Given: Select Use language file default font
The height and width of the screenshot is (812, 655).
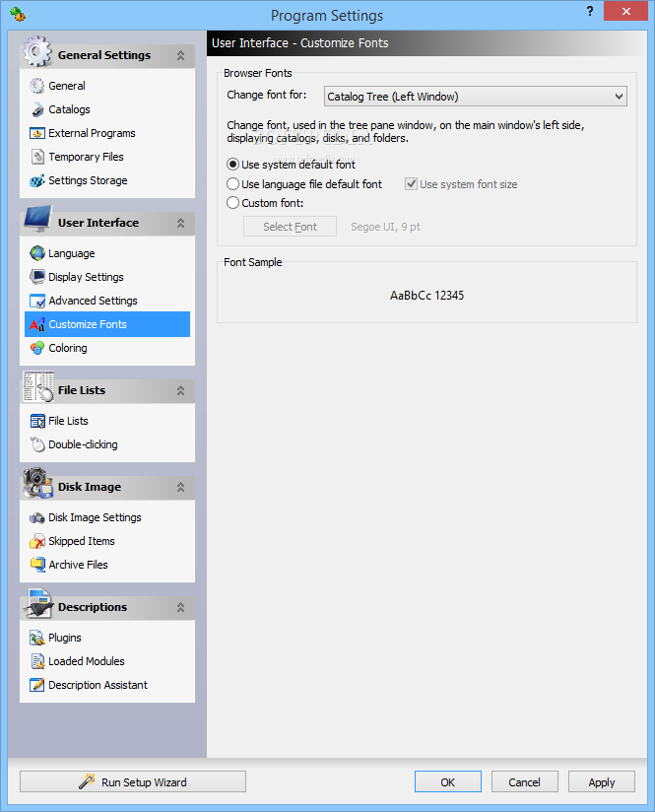Looking at the screenshot, I should click(304, 184).
